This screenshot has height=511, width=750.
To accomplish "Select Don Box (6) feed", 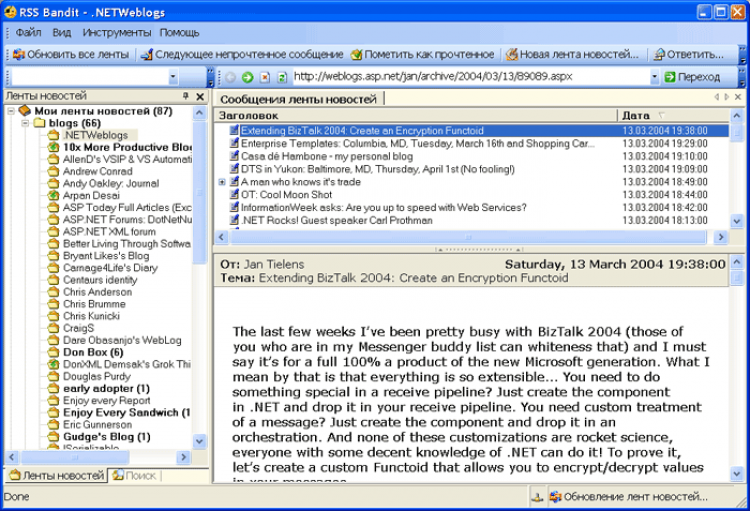I will 93,352.
